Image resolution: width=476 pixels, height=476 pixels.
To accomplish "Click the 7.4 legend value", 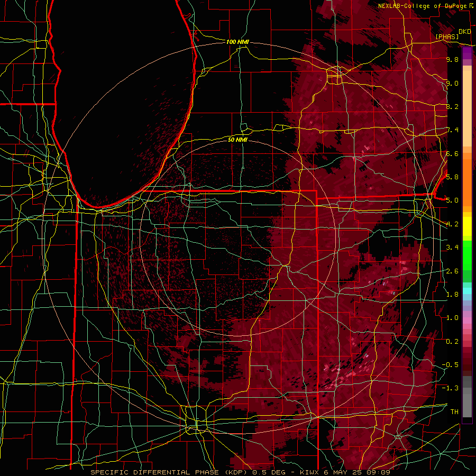I will coord(452,130).
